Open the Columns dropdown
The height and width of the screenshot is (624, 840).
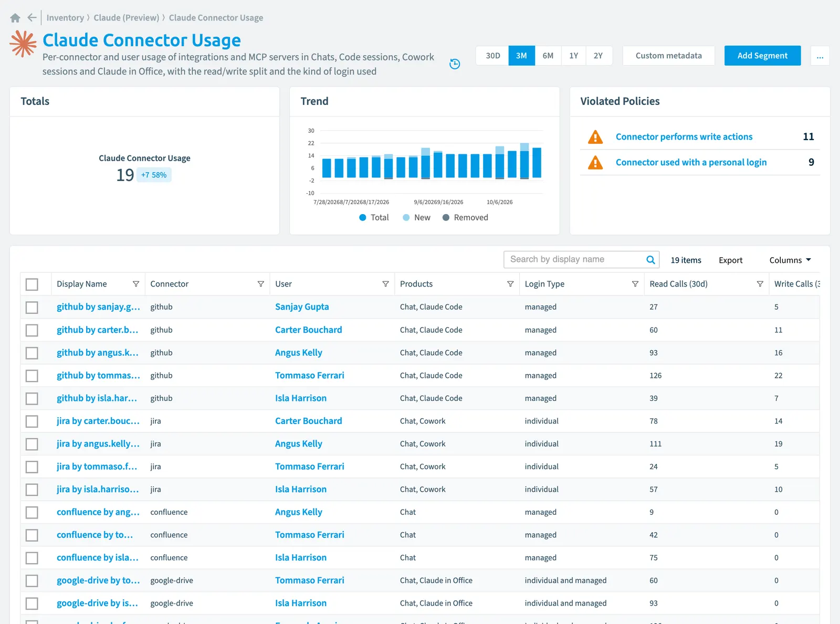click(x=790, y=260)
